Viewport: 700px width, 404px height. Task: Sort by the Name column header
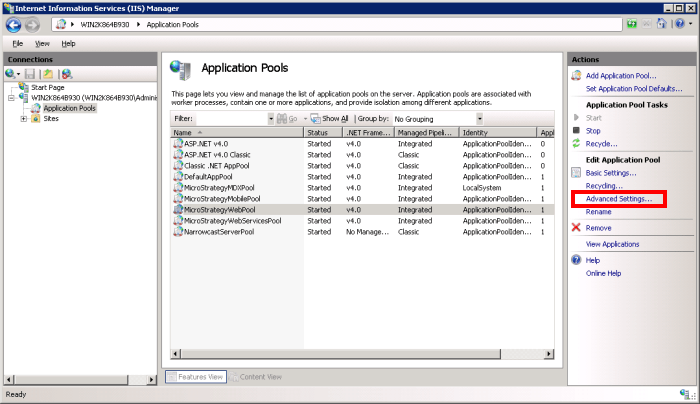[x=237, y=133]
